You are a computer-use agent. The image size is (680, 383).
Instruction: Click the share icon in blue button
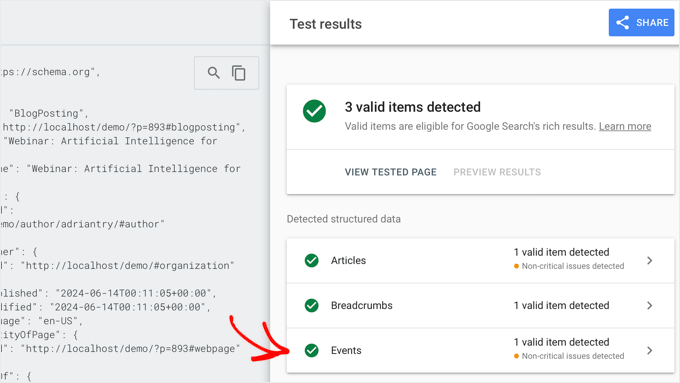point(623,23)
